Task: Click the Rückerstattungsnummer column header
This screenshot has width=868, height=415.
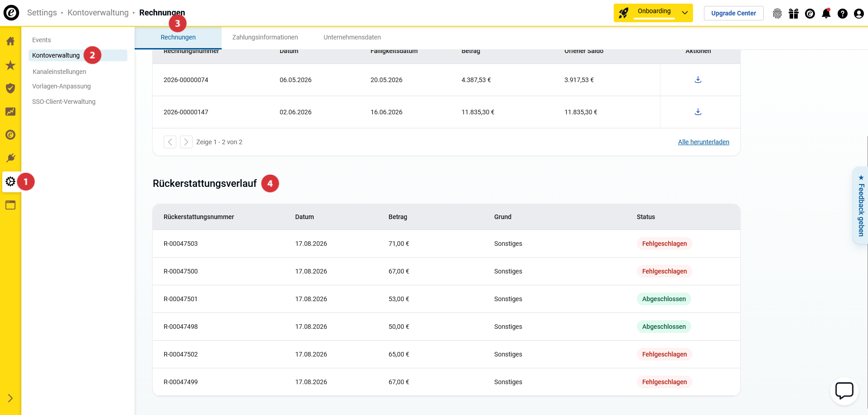Action: click(x=199, y=217)
